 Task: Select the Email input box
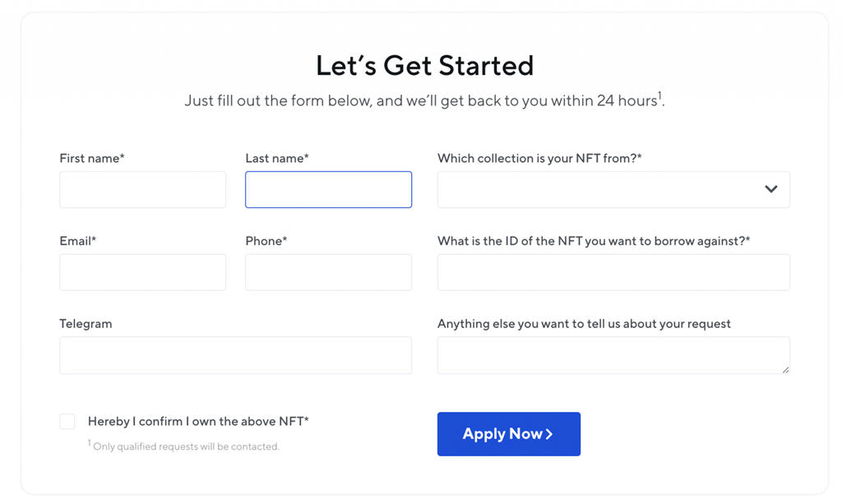click(143, 272)
